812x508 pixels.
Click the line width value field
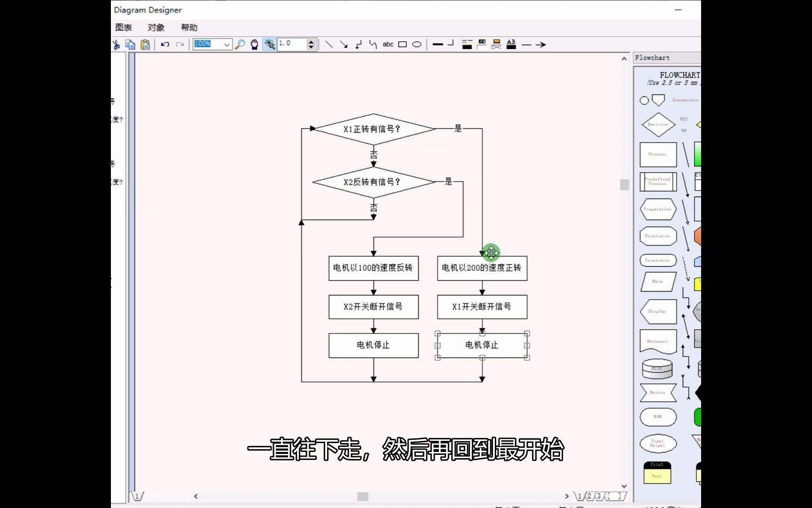pyautogui.click(x=292, y=44)
